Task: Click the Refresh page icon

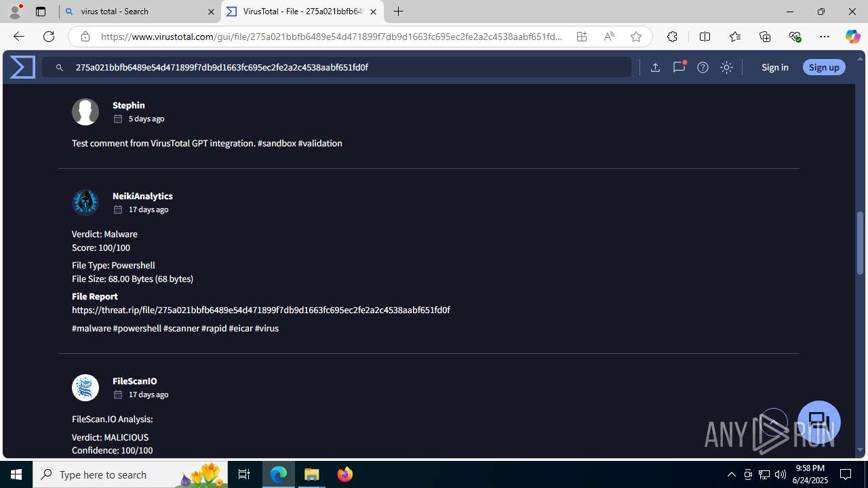Action: click(49, 37)
